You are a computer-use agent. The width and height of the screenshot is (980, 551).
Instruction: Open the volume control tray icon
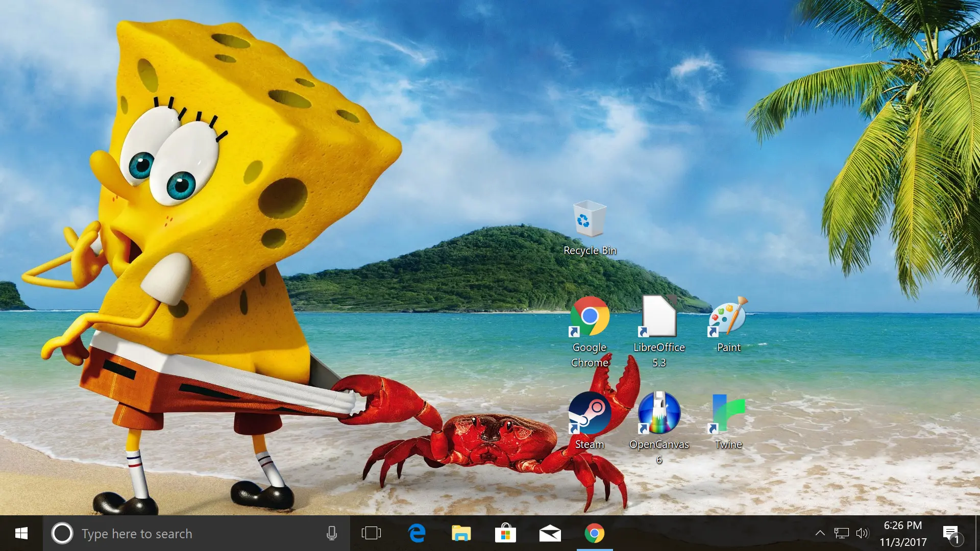862,534
